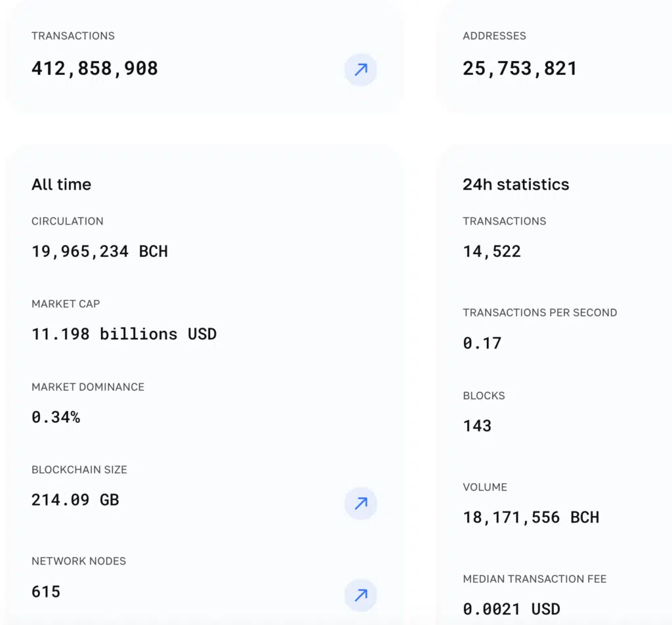Viewport: 672px width, 625px height.
Task: Open the Network Nodes arrow icon
Action: point(360,595)
